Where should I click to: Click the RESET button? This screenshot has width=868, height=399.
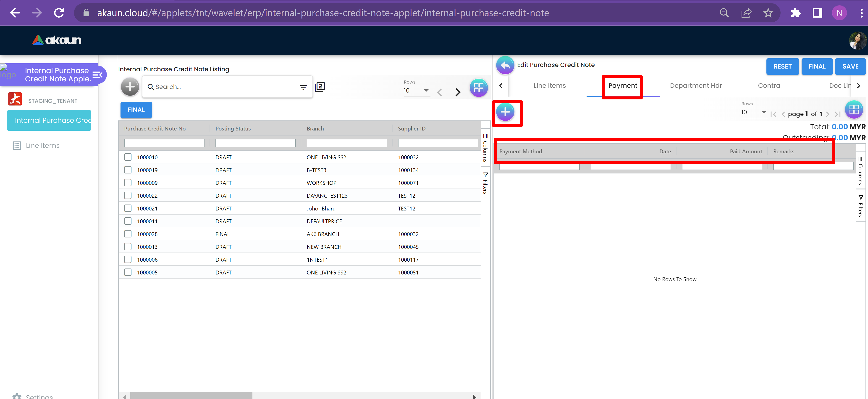tap(782, 66)
